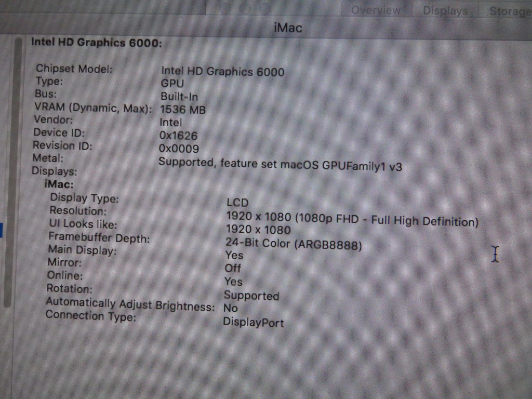Click the 'iMac' window title
Image resolution: width=532 pixels, height=399 pixels.
pyautogui.click(x=288, y=28)
